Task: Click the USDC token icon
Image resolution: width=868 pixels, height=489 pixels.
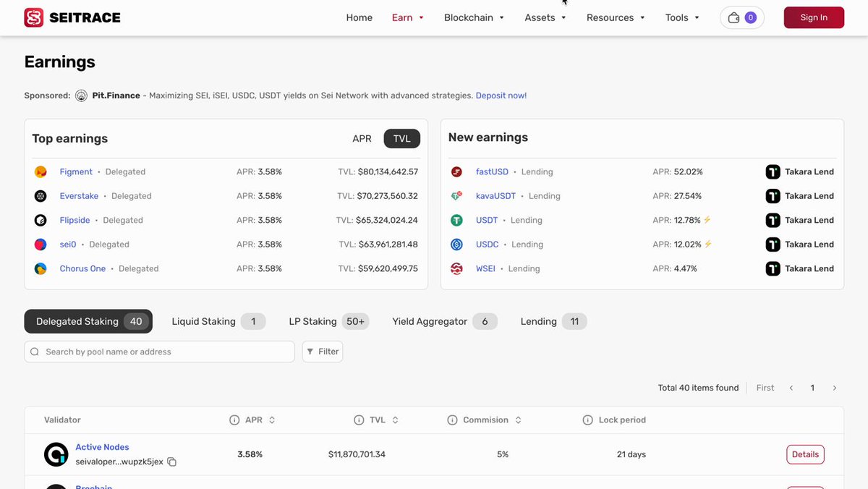Action: (456, 244)
